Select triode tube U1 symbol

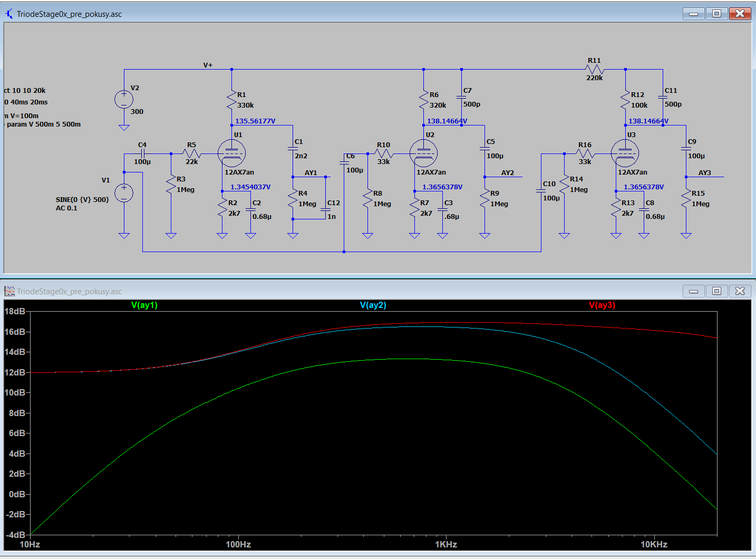click(x=231, y=153)
